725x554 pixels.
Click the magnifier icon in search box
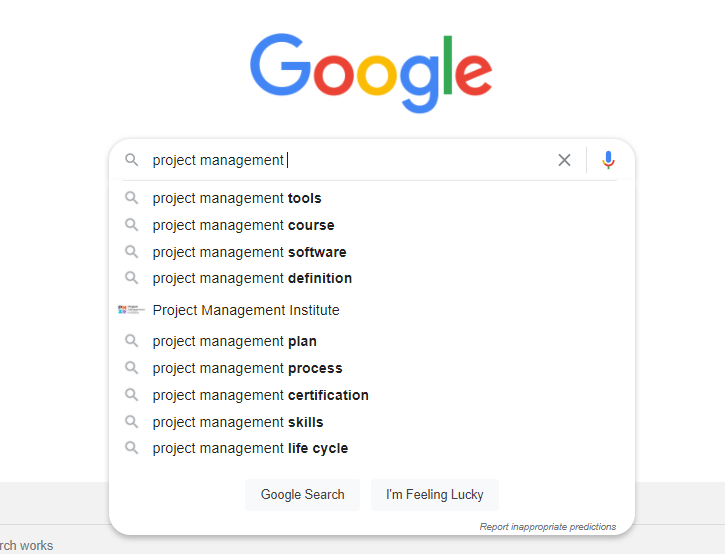[131, 160]
